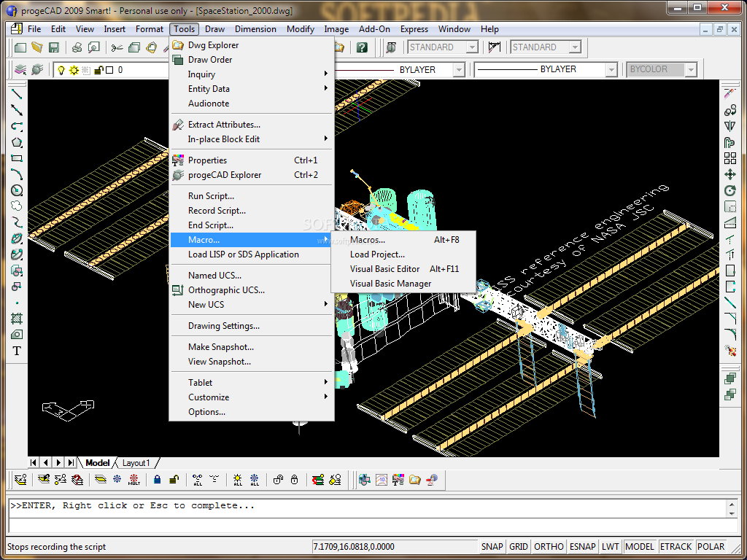Click Dwg Explorer menu entry

[x=252, y=45]
